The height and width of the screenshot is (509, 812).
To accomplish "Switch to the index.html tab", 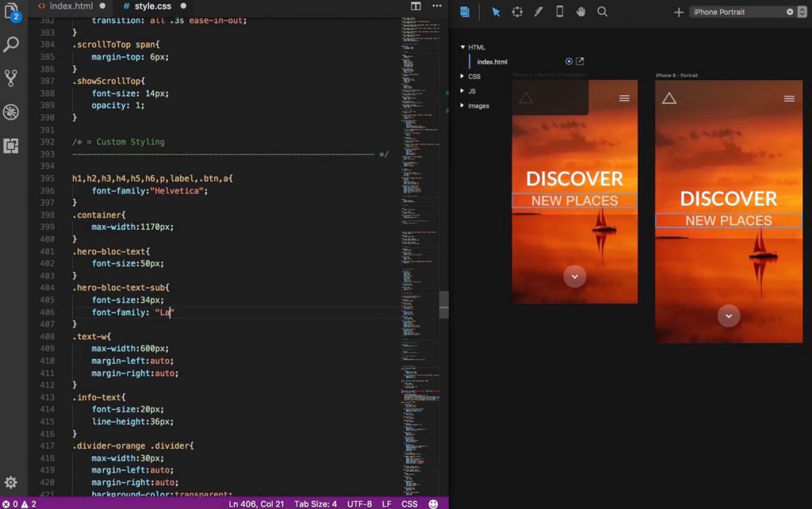I will tap(71, 6).
